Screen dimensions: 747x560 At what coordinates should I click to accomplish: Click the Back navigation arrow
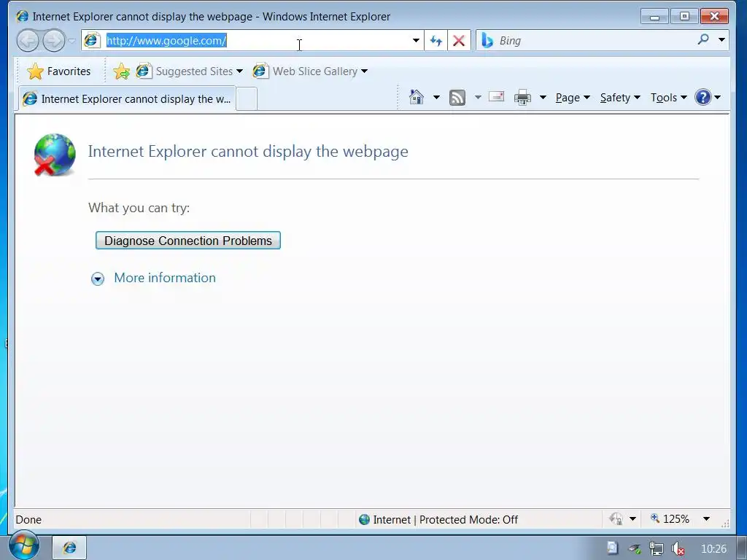coord(28,41)
